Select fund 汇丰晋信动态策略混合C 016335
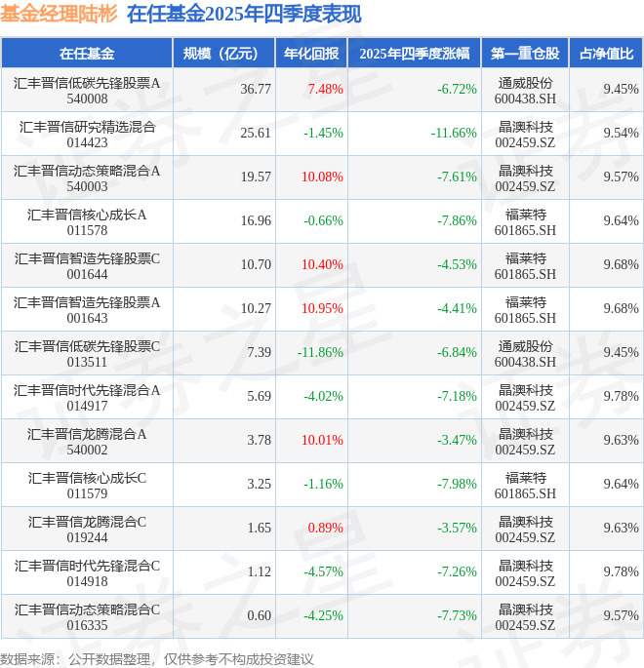 (x=87, y=617)
